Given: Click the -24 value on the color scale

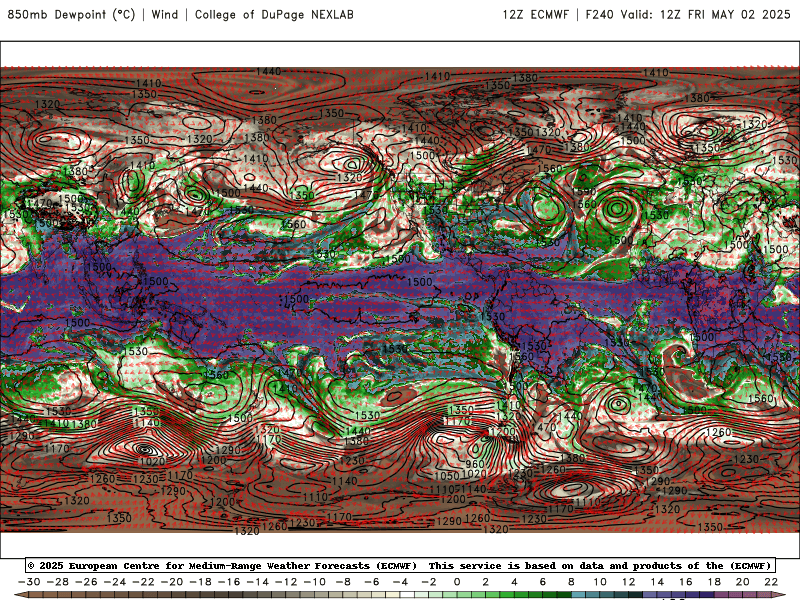Looking at the screenshot, I should 115,582.
